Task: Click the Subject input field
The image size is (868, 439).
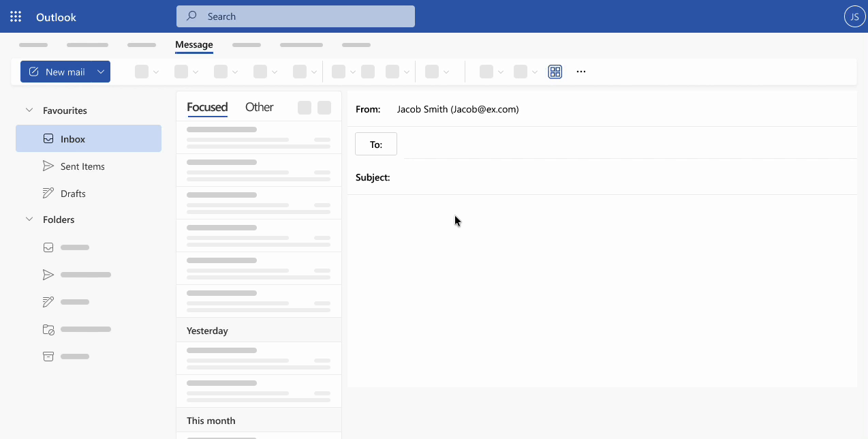Action: click(623, 177)
